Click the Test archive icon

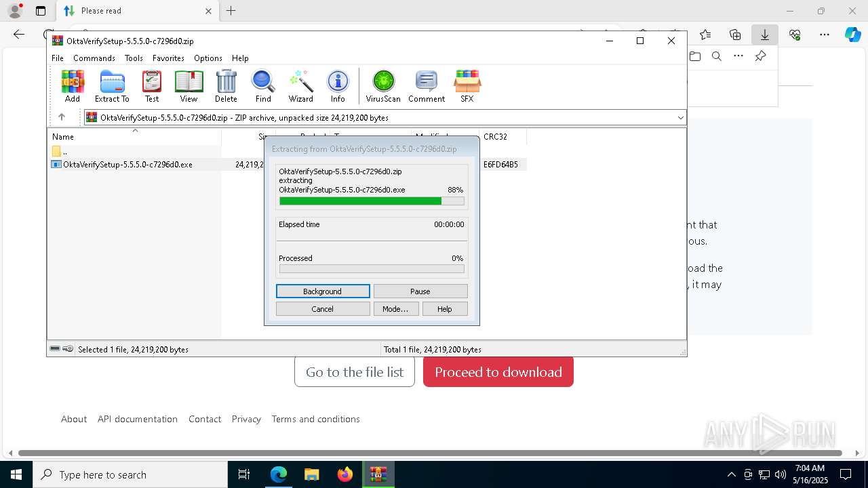pos(152,86)
